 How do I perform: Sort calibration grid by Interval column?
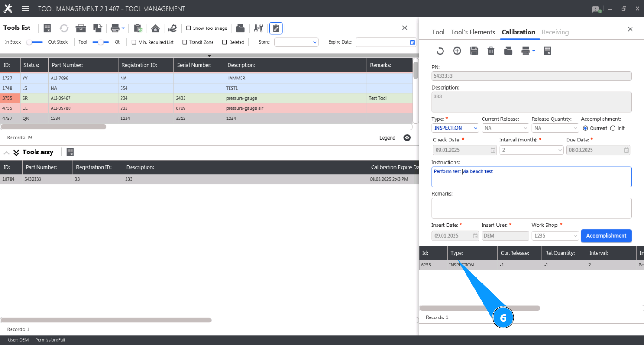tap(611, 253)
